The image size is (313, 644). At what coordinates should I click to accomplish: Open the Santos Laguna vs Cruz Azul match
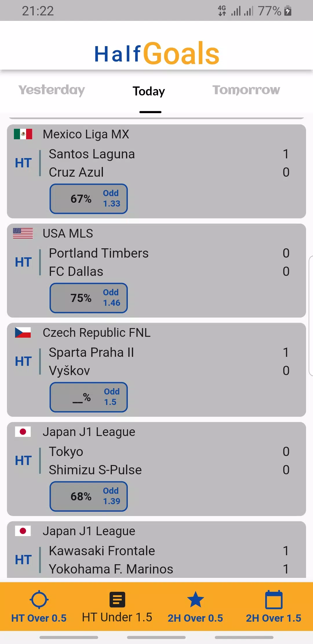tap(156, 163)
